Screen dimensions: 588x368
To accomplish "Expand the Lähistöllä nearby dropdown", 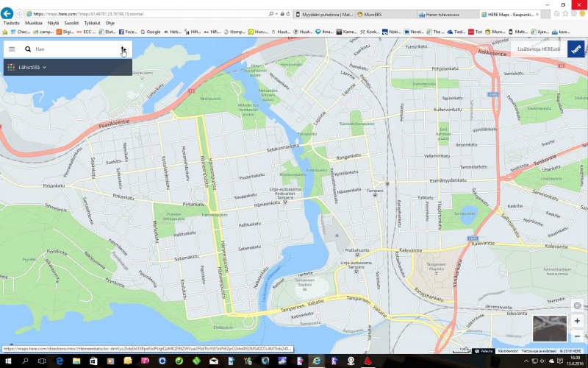I will coord(28,67).
